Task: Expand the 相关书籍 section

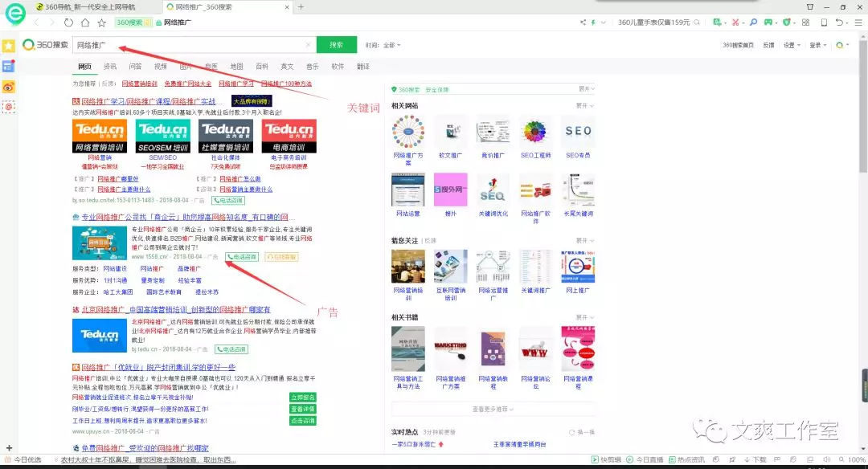Action: (584, 317)
